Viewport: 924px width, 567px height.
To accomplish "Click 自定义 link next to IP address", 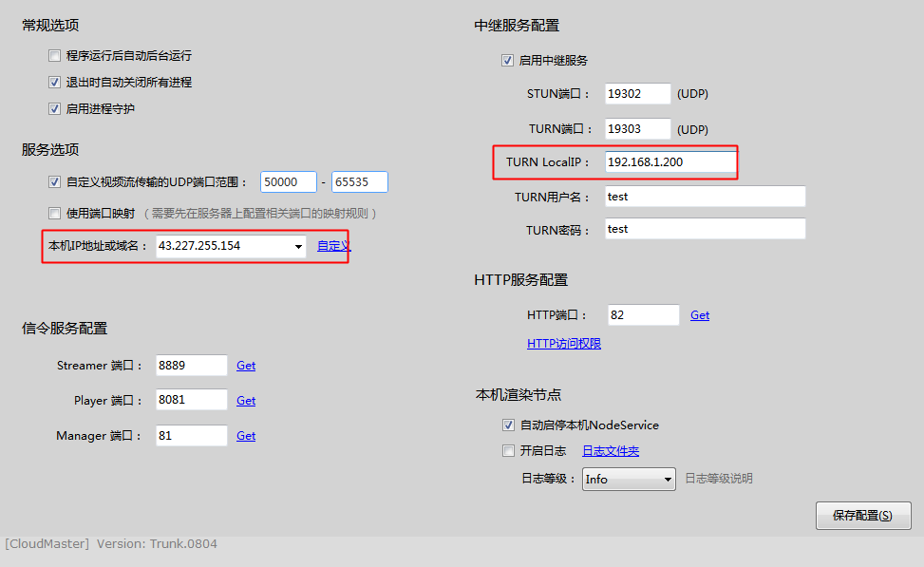I will pos(333,246).
